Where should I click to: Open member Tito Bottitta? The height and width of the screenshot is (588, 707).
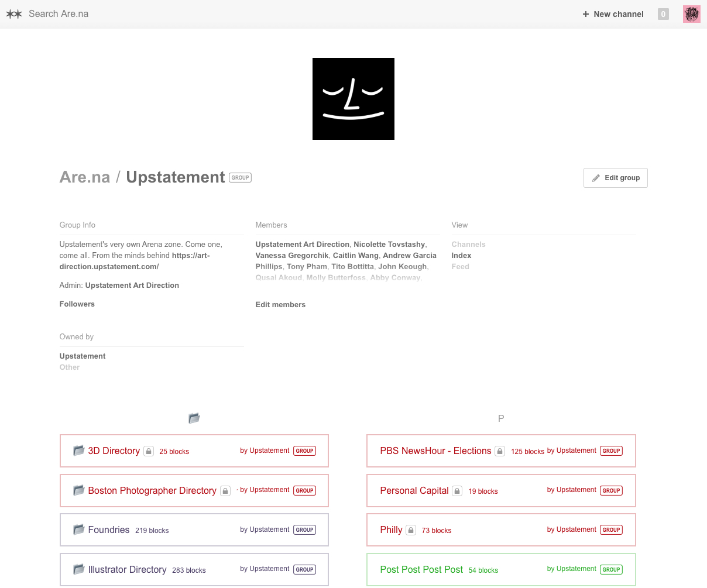tap(353, 267)
